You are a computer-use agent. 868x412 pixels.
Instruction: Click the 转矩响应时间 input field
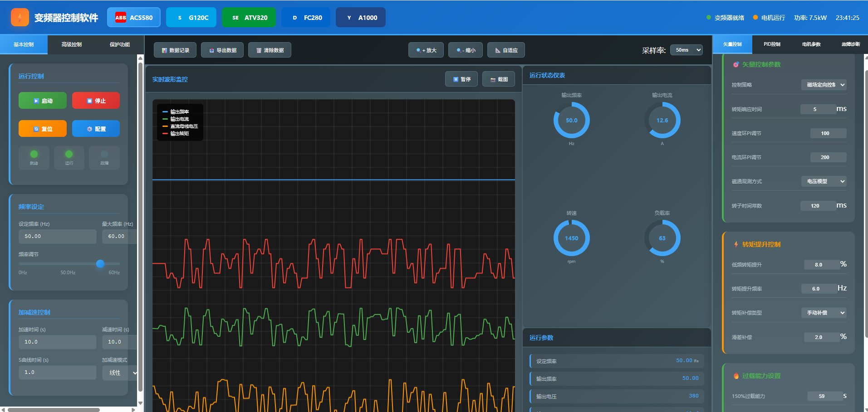click(818, 109)
